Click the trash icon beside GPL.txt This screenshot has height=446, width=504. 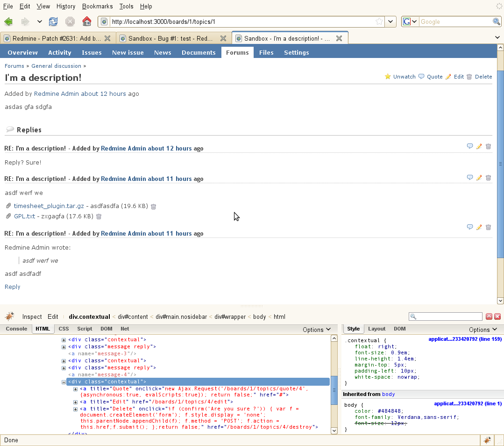[x=99, y=216]
